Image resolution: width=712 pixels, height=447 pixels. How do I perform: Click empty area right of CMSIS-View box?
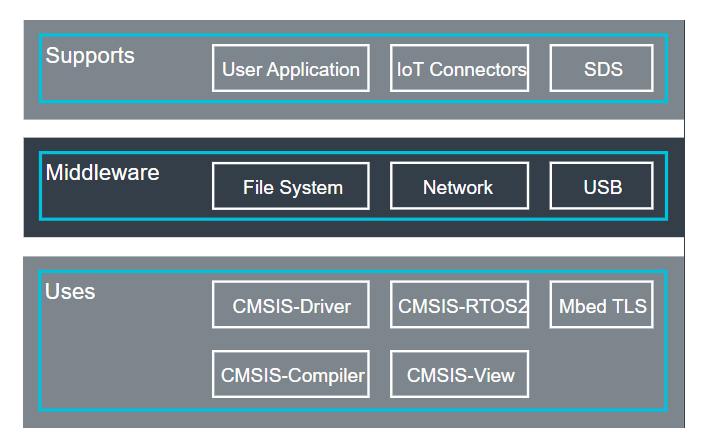tap(600, 375)
